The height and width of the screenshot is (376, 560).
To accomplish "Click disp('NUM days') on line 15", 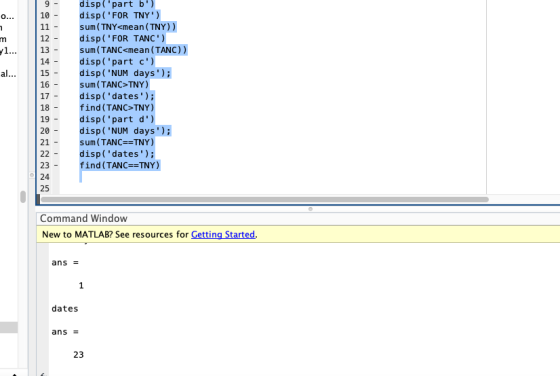I will click(x=125, y=73).
